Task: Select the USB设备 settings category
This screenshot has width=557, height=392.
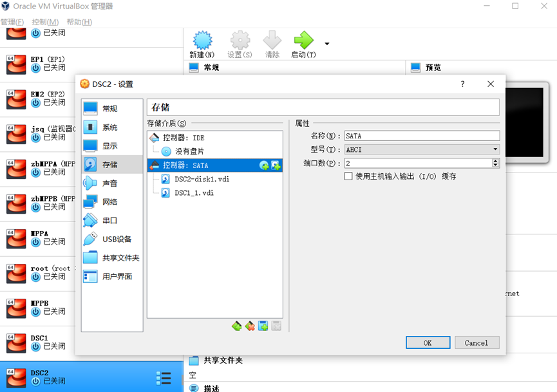Action: [112, 239]
